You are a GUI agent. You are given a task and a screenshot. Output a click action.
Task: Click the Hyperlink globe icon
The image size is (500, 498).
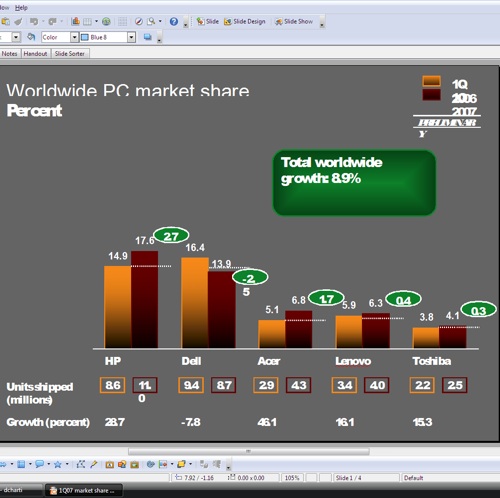point(106,22)
